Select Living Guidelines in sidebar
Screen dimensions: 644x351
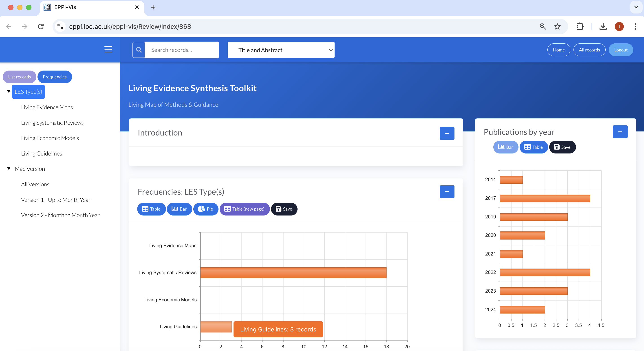(x=42, y=153)
